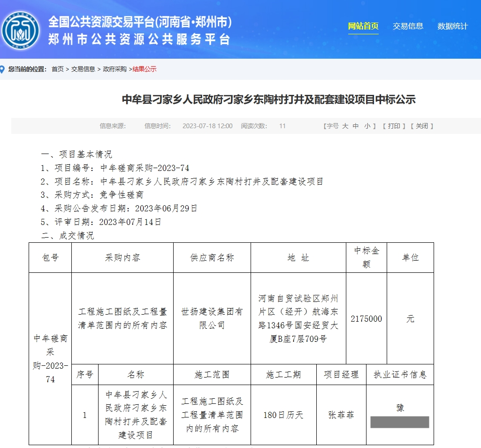Screen dimensions: 481x448
Task: Open the 数据统计 navigation menu
Action: click(453, 26)
